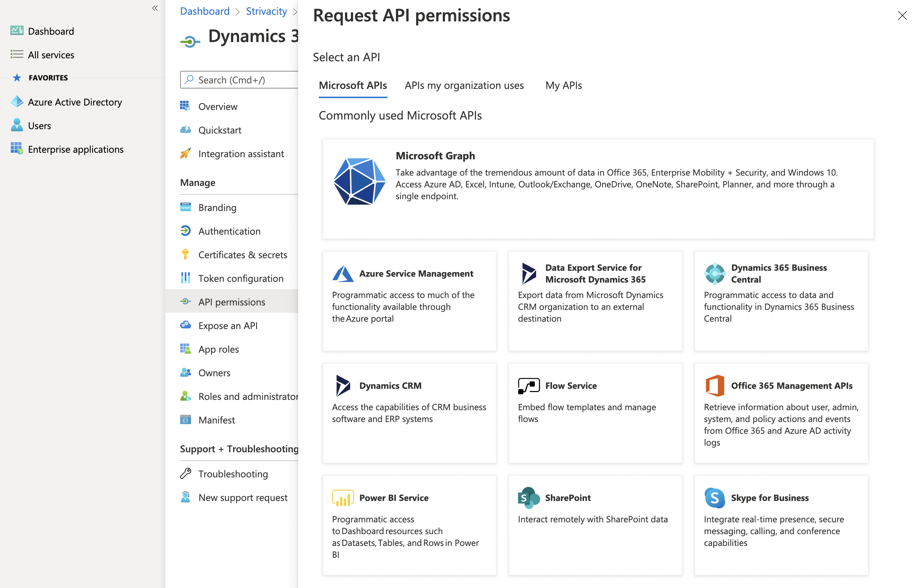
Task: Click the Branding icon
Action: pyautogui.click(x=185, y=207)
